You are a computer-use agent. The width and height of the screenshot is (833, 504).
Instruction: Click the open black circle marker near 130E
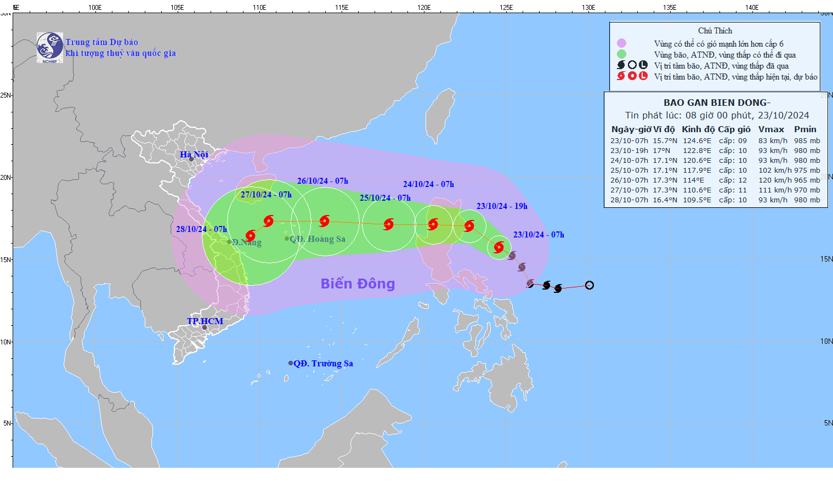(x=589, y=285)
